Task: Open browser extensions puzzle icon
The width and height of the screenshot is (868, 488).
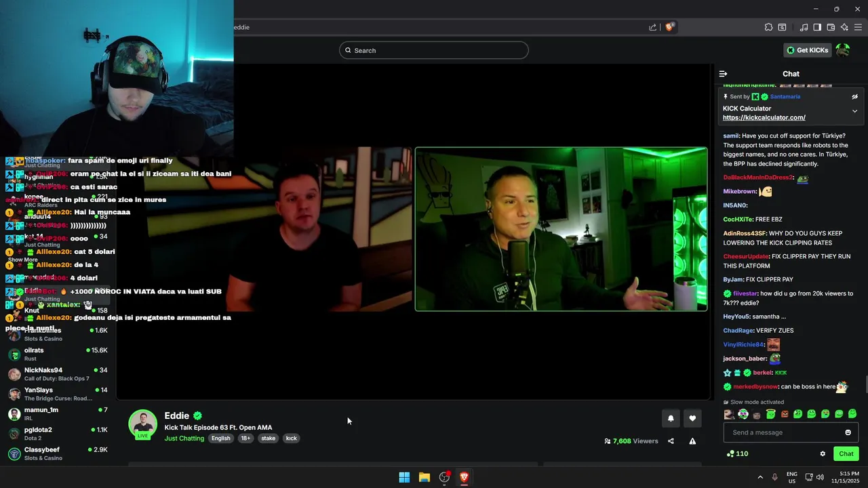Action: click(x=768, y=27)
